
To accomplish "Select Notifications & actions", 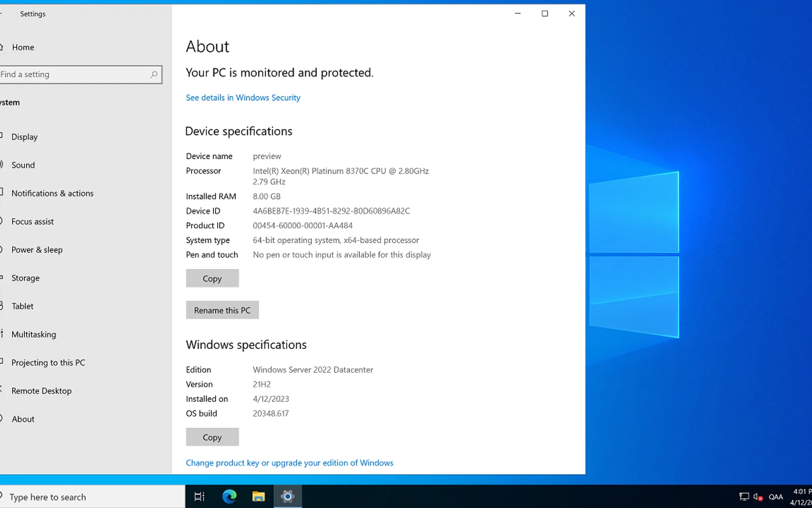I will pyautogui.click(x=52, y=194).
